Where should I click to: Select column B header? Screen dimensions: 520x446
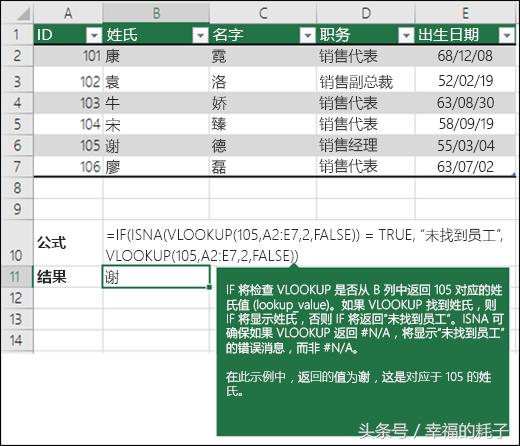tap(156, 13)
